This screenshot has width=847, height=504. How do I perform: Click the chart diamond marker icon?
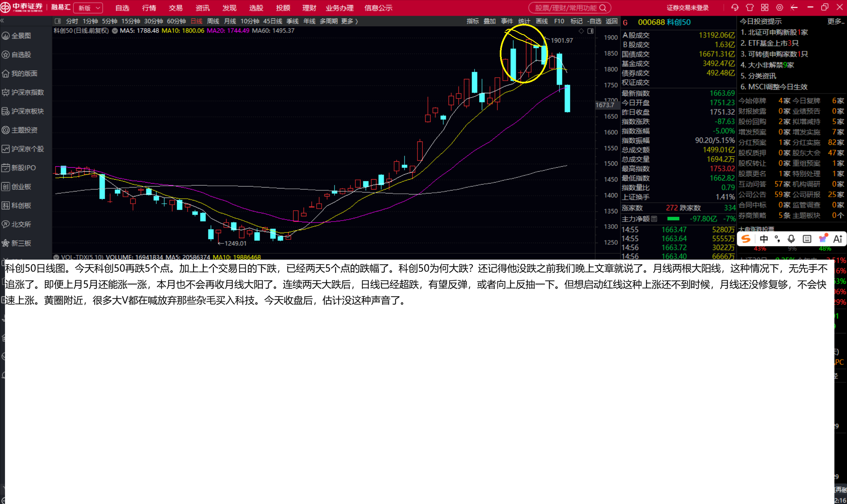coord(581,31)
